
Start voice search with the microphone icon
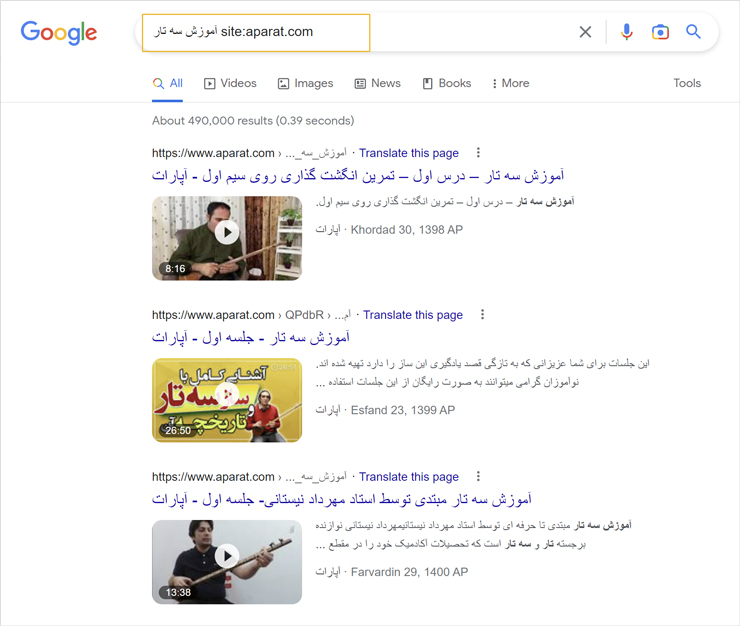(627, 32)
